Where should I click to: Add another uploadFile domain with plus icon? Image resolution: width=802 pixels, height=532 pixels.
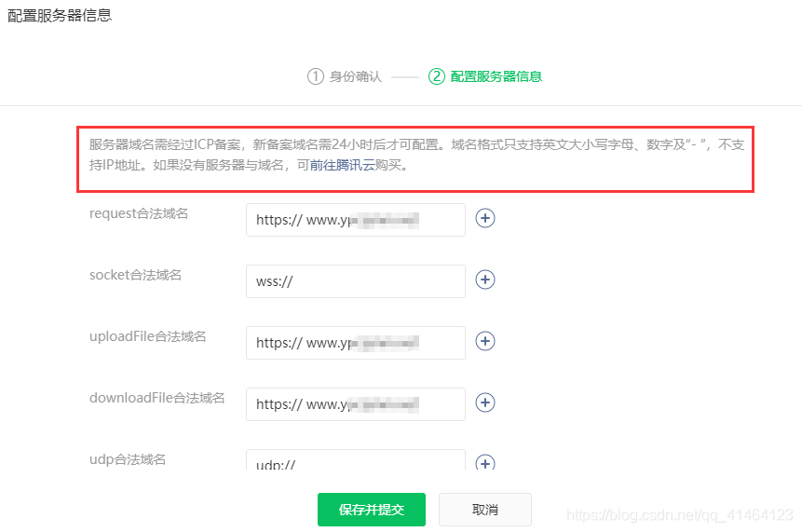[x=485, y=341]
